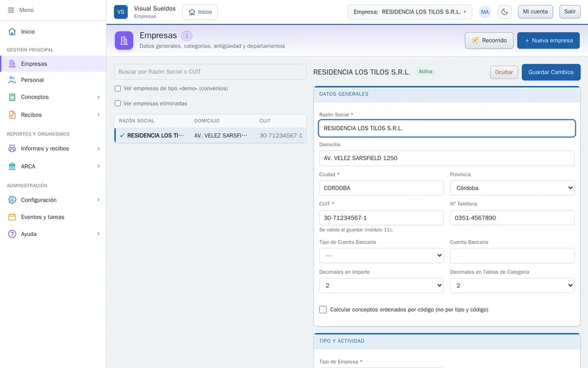Click the hamburger Menú icon

tap(11, 10)
